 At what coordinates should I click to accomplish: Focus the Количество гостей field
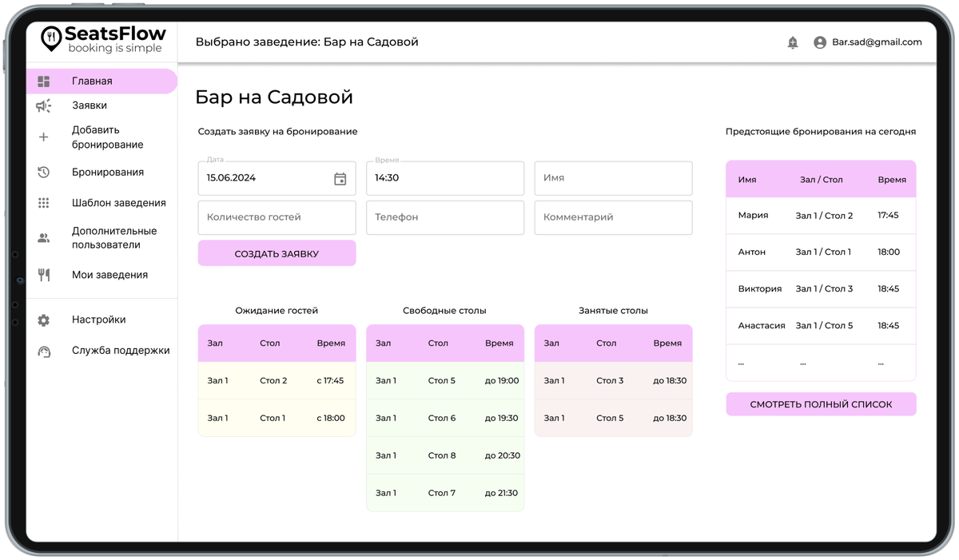(x=277, y=217)
